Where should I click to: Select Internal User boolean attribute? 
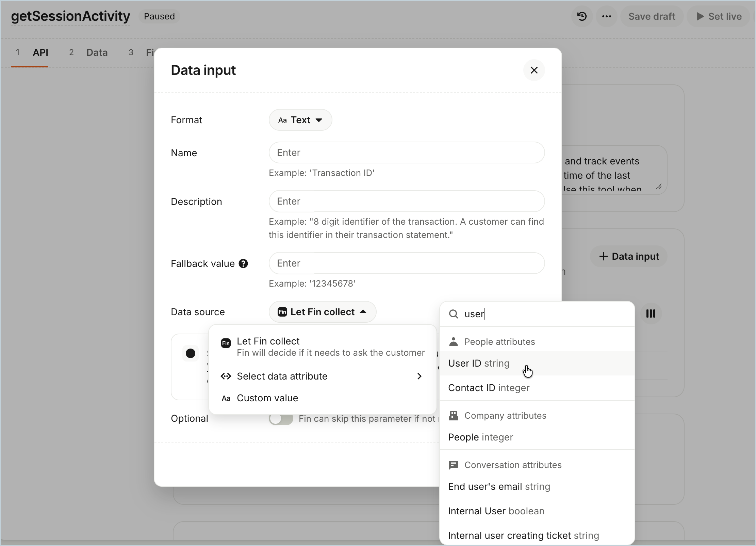tap(537, 511)
